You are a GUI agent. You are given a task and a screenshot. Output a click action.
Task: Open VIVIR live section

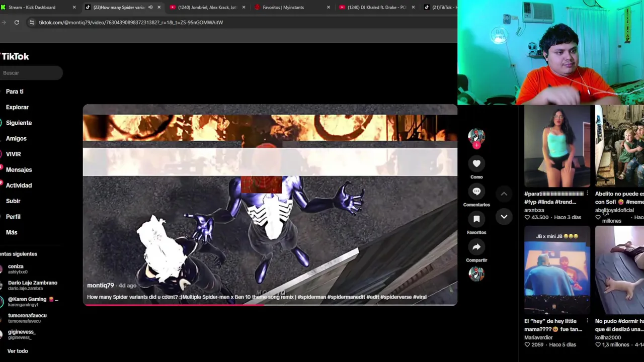click(13, 154)
